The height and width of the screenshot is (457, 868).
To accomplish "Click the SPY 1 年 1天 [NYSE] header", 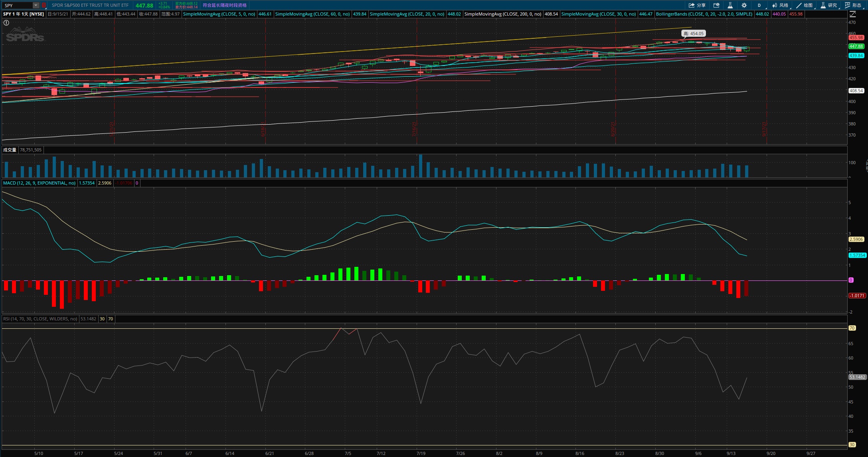I will click(x=24, y=14).
